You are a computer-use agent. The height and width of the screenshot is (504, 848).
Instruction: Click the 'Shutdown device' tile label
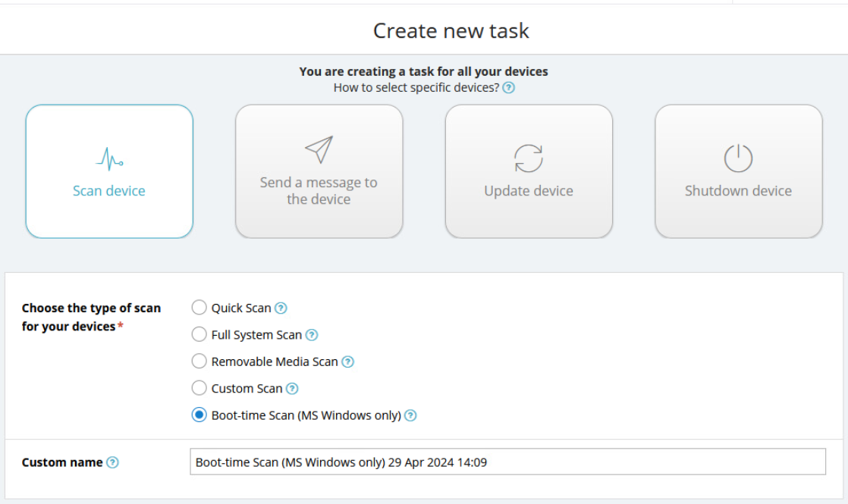pos(738,191)
